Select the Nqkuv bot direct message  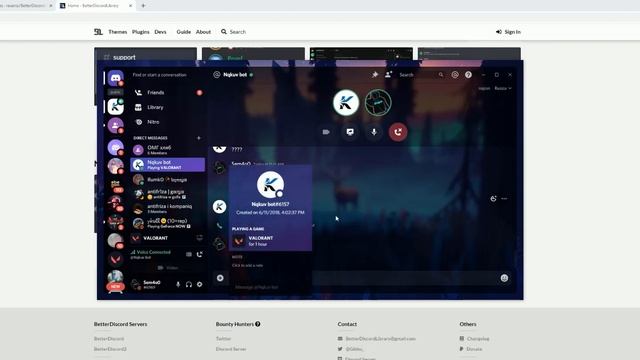tap(167, 164)
